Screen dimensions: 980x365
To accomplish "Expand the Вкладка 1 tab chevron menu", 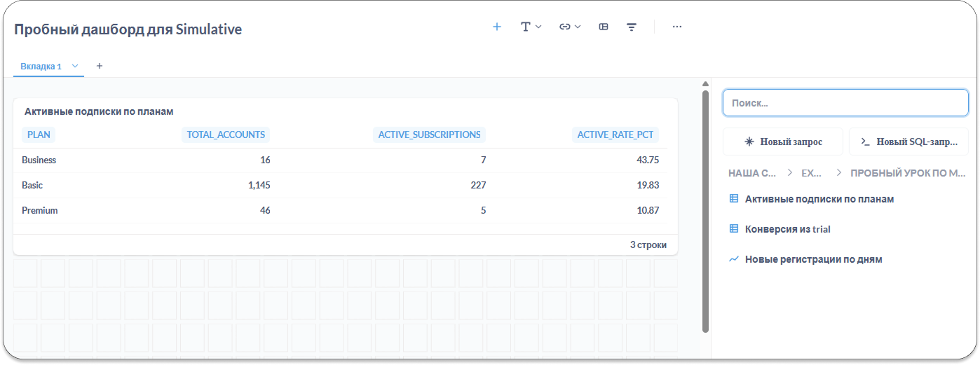I will point(75,66).
